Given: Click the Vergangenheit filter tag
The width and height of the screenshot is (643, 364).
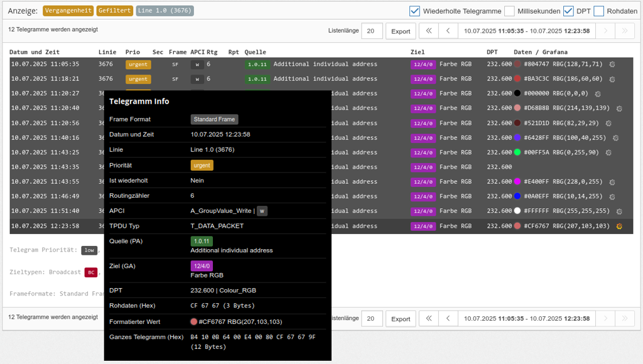Looking at the screenshot, I should click(x=68, y=11).
